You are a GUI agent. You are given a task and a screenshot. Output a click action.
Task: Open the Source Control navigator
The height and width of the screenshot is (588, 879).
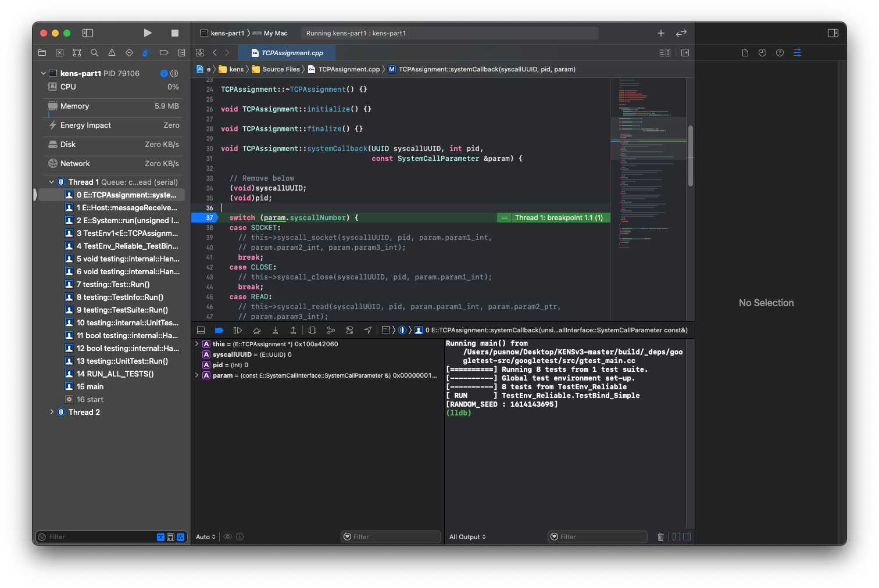click(x=59, y=53)
